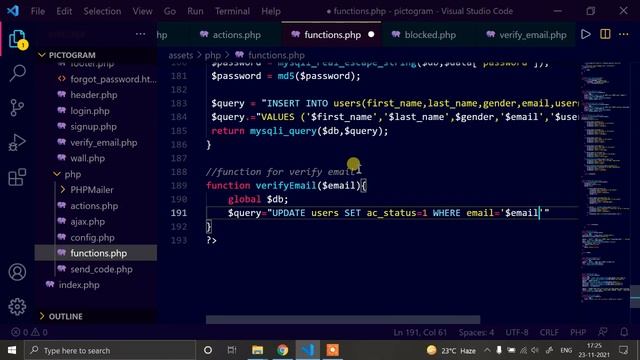Open Windows Start menu
This screenshot has width=640, height=360.
click(x=12, y=350)
